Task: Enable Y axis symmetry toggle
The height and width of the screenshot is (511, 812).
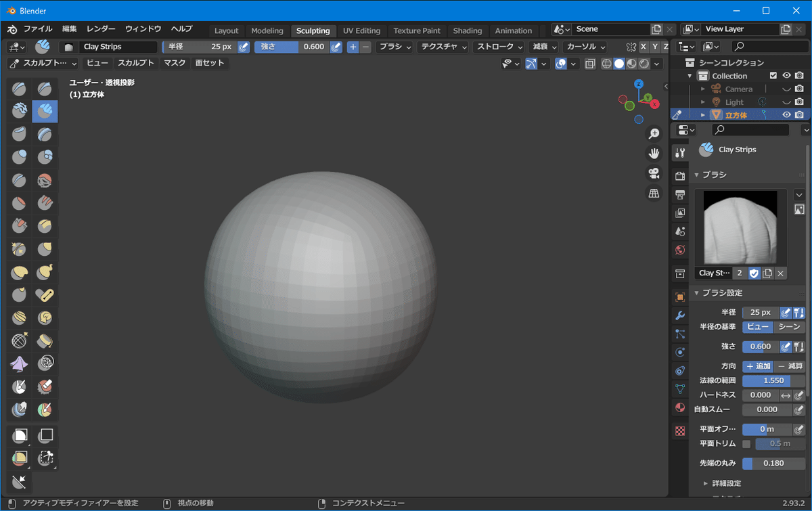Action: pos(655,47)
